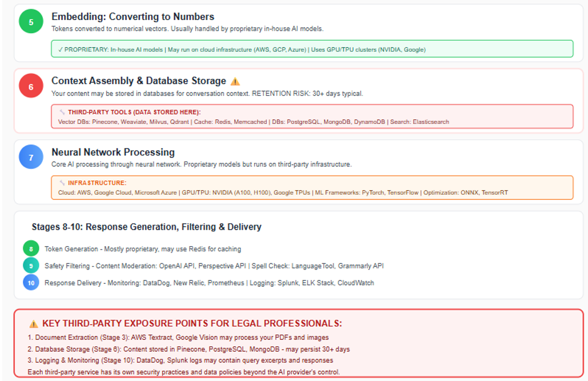Click the green PROPRIETARY in-house AI models box
This screenshot has height=381, width=588.
pyautogui.click(x=312, y=49)
